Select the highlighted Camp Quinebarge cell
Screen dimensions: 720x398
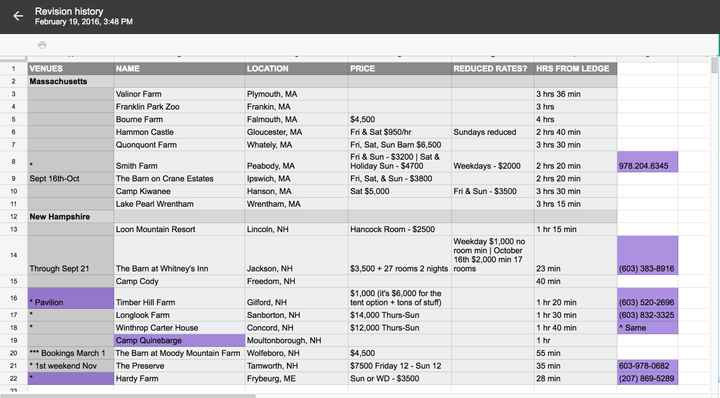[x=179, y=341]
